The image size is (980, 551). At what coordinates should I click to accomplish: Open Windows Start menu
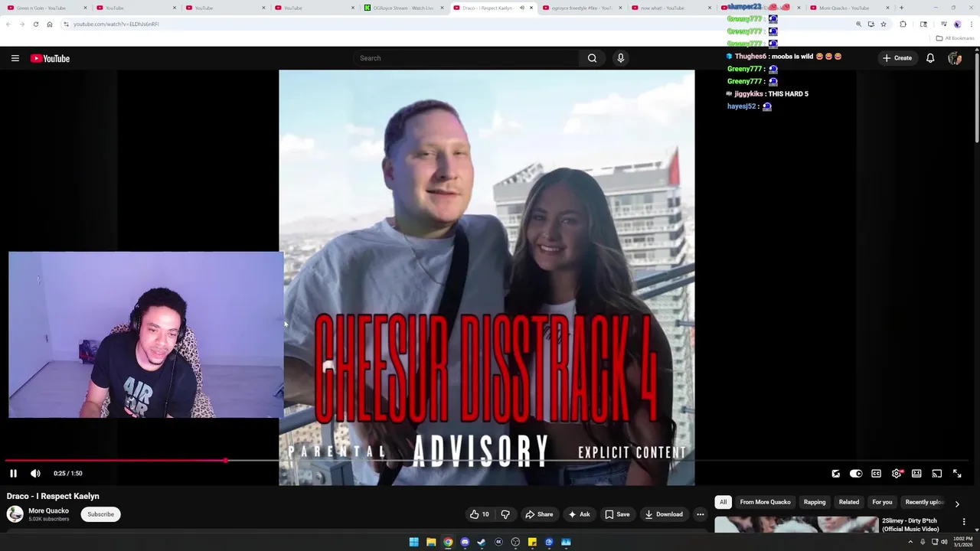[x=414, y=542]
